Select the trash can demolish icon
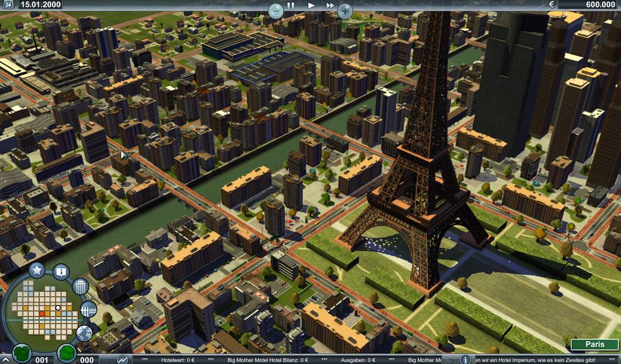Viewport: 621px width, 364px height. (80, 287)
